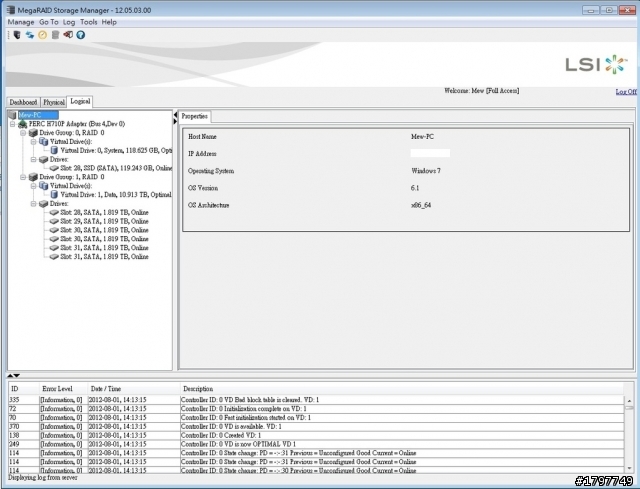Collapse Drives node under Drive Group 1
640x489 pixels.
[x=34, y=204]
